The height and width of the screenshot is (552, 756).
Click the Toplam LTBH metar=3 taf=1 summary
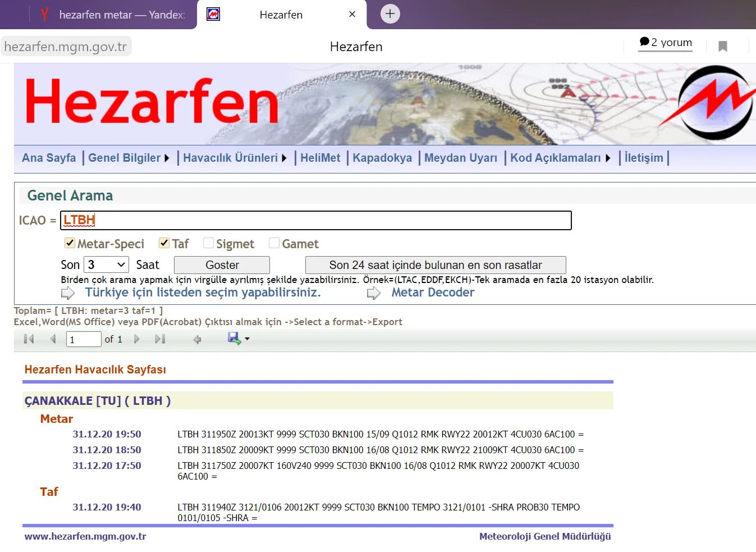(x=89, y=311)
